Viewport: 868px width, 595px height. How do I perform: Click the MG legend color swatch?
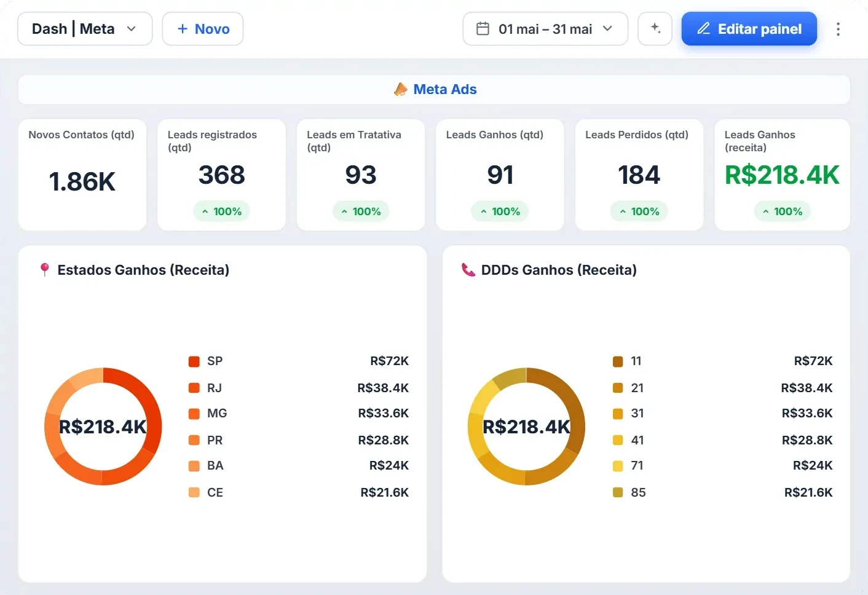[194, 414]
